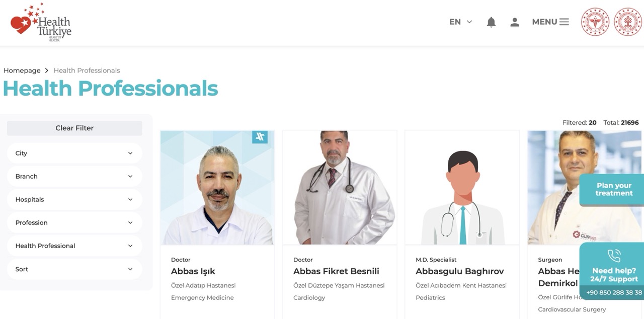Select Abbasgulu Baghırov's avatar thumbnail
Screen dimensions: 644x319
click(x=462, y=188)
